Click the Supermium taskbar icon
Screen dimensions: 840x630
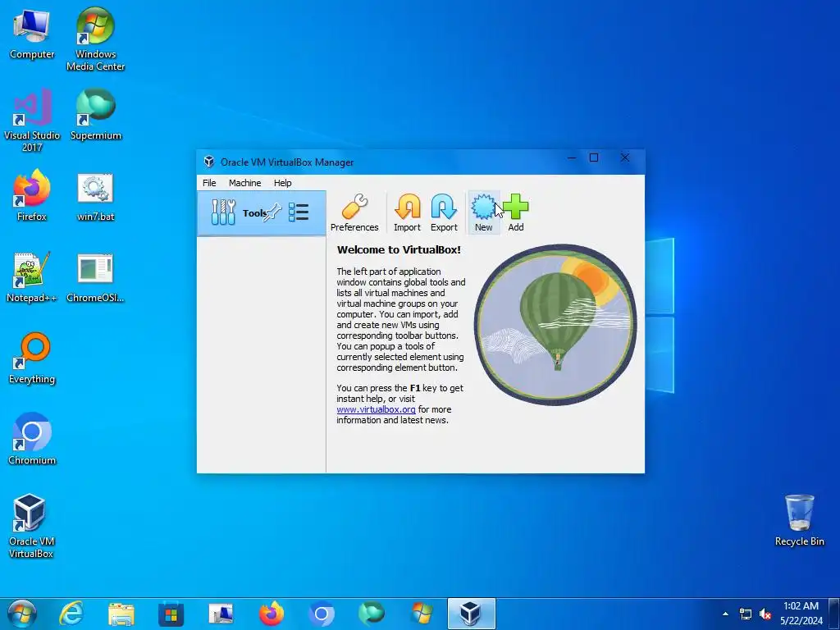372,614
